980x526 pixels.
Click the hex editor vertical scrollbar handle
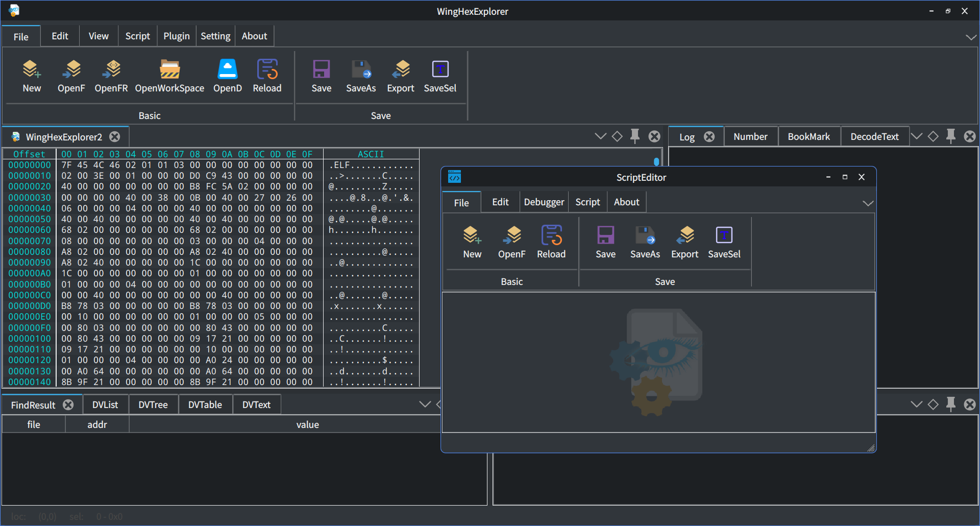pos(656,162)
